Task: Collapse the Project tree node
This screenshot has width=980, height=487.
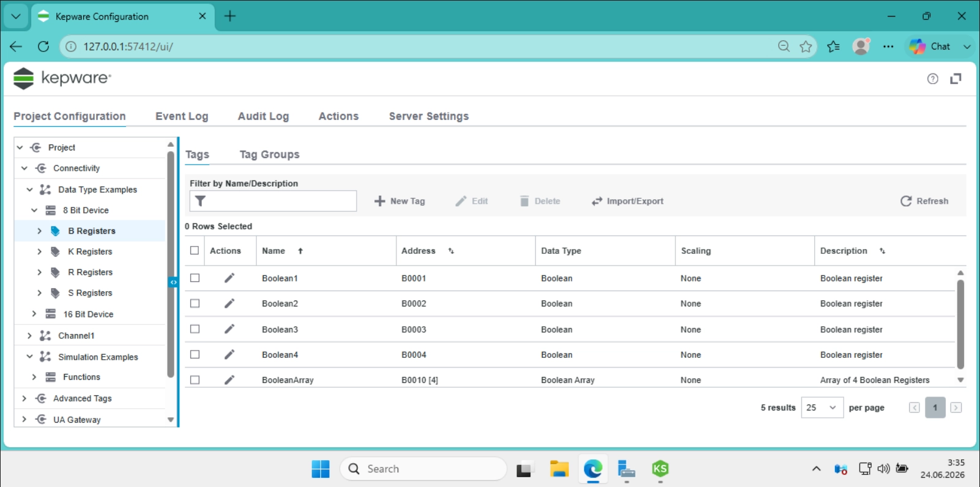Action: 20,147
